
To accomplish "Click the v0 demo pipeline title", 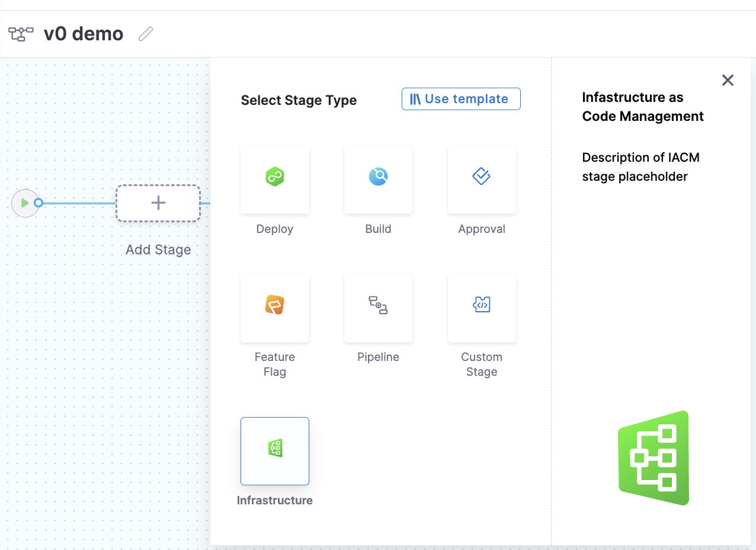I will pos(83,33).
